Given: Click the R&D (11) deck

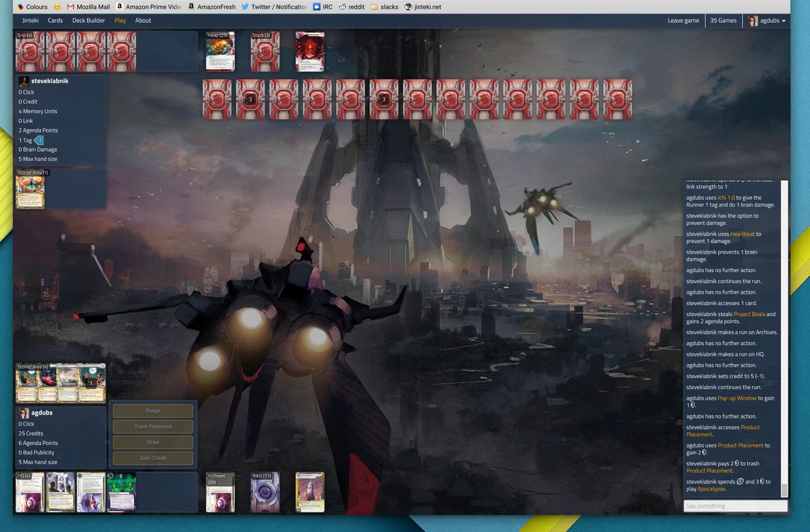Looking at the screenshot, I should 265,492.
